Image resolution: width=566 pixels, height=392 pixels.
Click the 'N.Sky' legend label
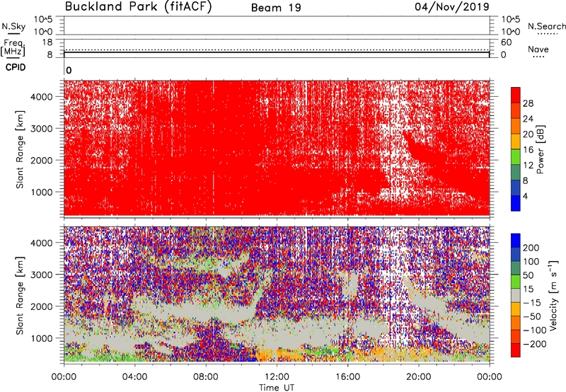[13, 26]
